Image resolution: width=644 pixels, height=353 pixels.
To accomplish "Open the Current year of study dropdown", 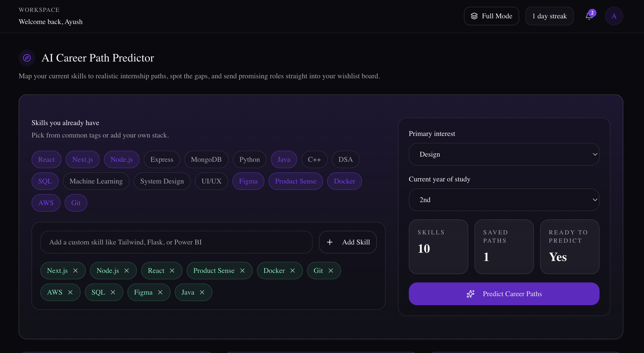I will [x=504, y=200].
